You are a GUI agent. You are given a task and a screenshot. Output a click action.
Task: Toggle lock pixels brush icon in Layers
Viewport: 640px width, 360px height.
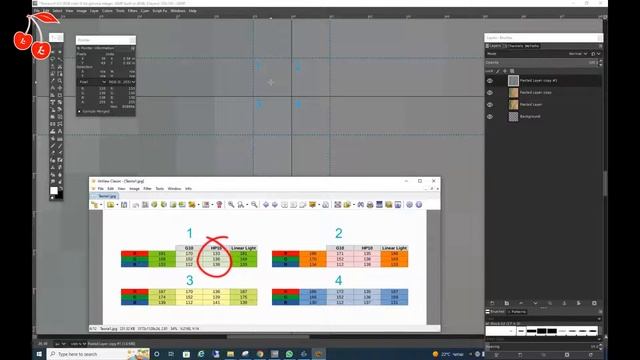pos(498,71)
